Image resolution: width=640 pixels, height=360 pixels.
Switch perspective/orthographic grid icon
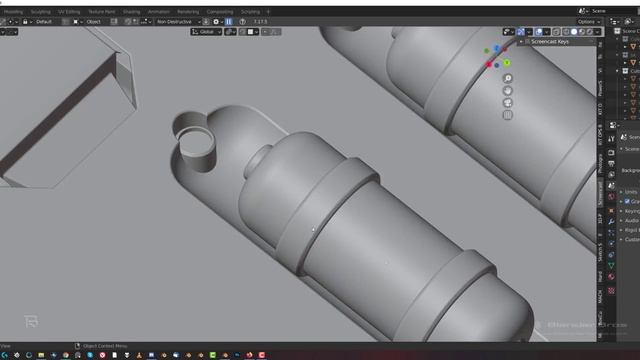point(507,115)
